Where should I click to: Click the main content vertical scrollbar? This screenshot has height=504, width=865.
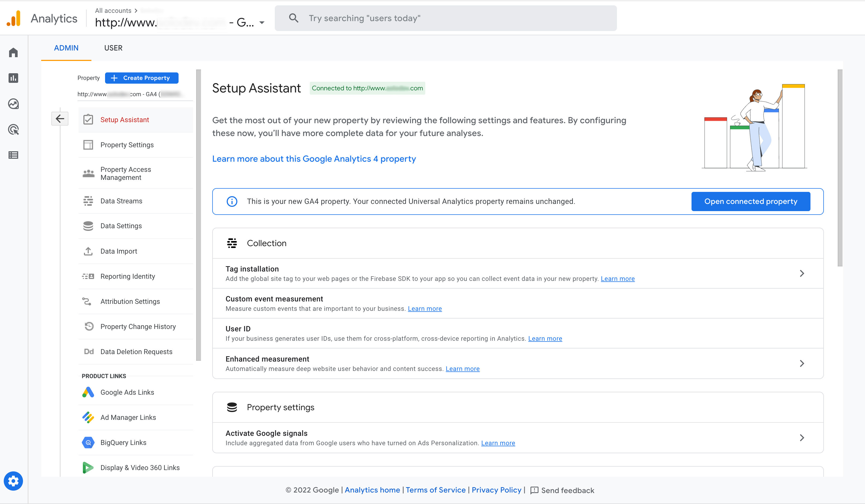tap(840, 168)
